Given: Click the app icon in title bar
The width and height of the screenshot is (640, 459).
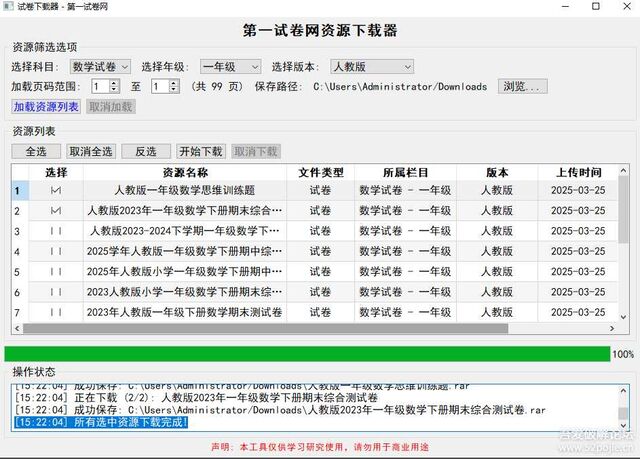Looking at the screenshot, I should tap(9, 7).
